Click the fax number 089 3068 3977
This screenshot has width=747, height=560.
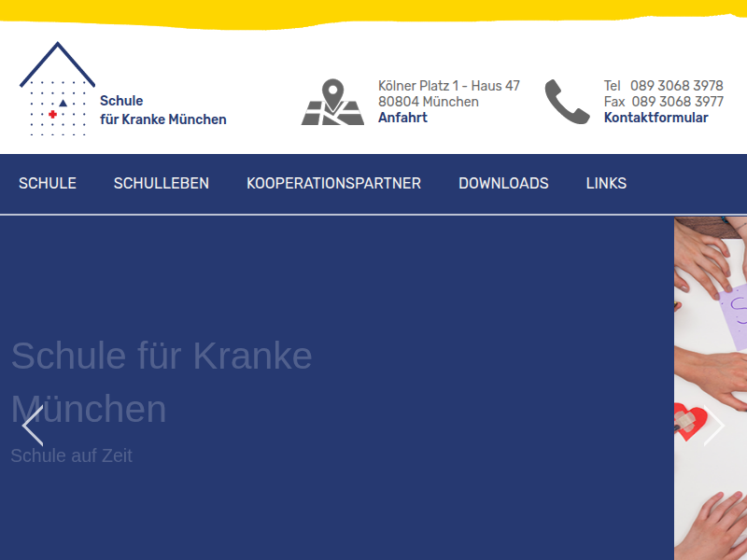[677, 102]
